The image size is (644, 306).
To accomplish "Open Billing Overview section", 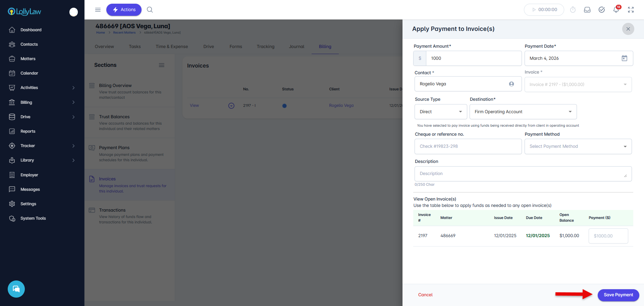I will click(130, 91).
